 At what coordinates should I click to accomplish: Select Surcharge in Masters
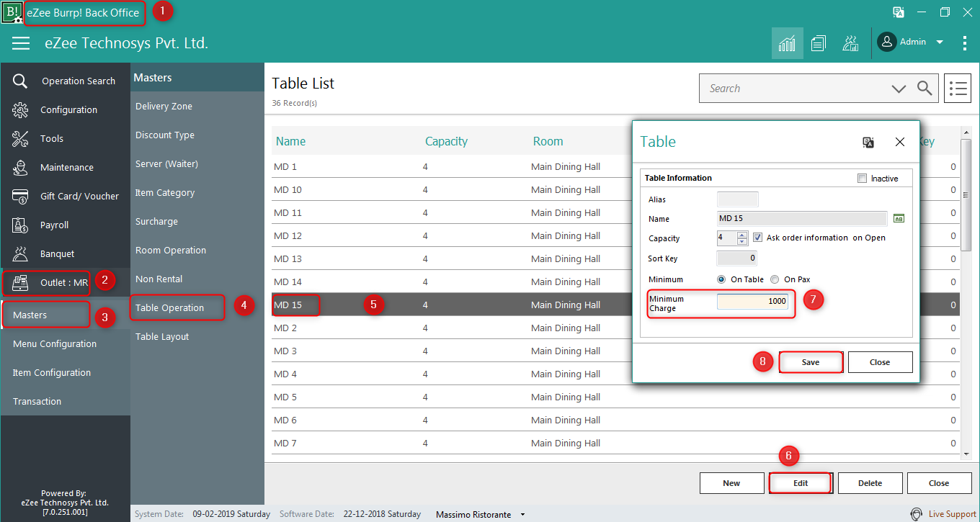tap(156, 221)
